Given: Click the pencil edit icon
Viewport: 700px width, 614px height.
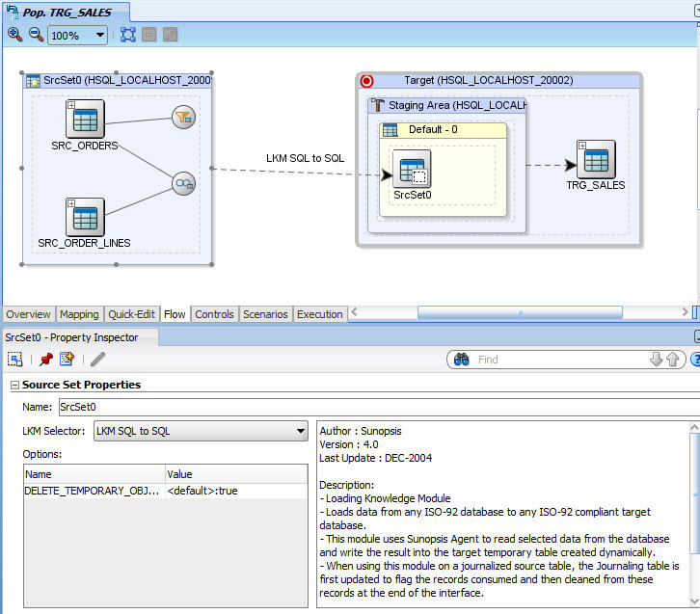Looking at the screenshot, I should (x=97, y=360).
